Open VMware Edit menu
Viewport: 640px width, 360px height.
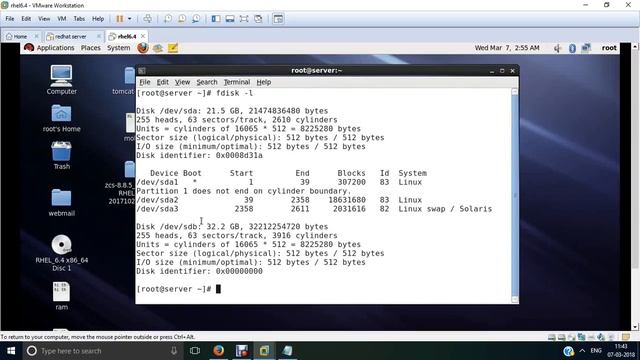pos(26,19)
